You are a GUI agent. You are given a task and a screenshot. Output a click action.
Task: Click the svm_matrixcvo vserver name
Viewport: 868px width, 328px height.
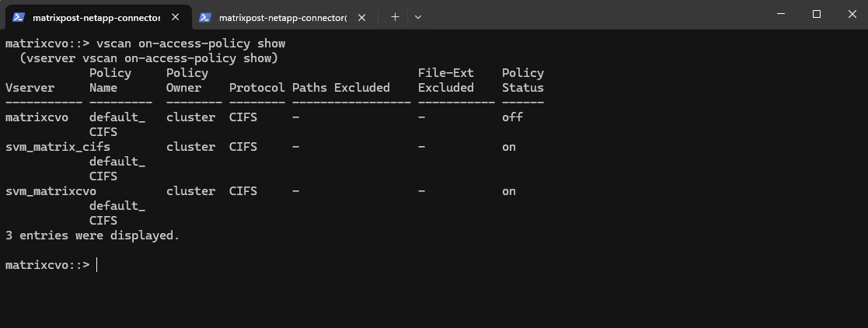(x=51, y=191)
